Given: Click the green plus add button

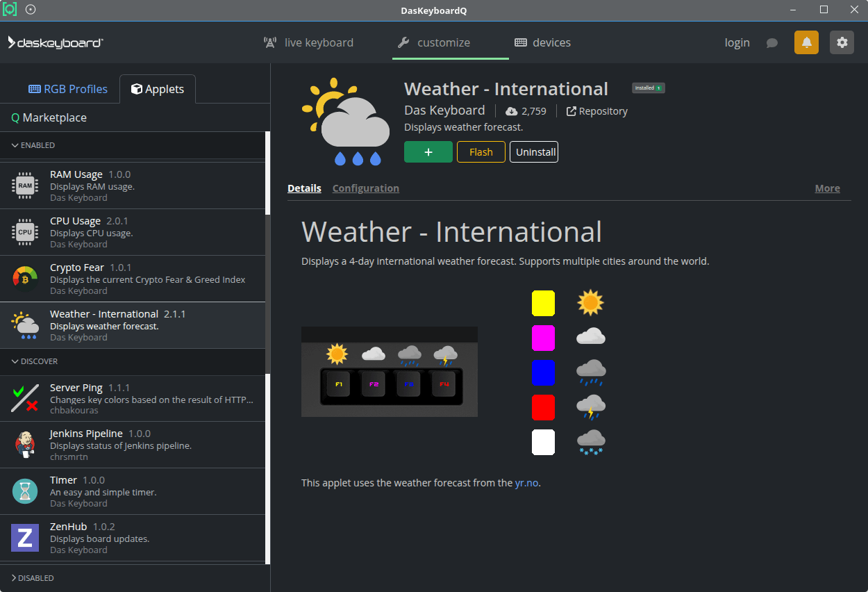Looking at the screenshot, I should pyautogui.click(x=428, y=152).
